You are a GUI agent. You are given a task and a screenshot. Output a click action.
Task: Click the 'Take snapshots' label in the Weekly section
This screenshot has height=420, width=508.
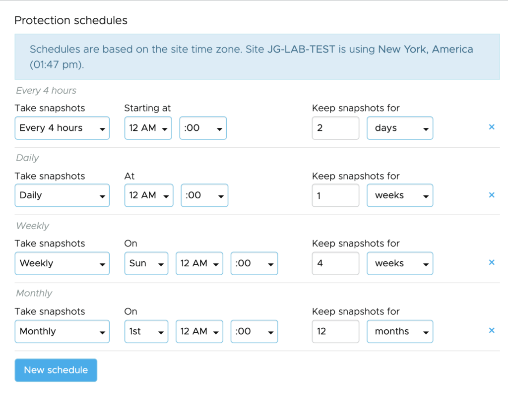[50, 243]
